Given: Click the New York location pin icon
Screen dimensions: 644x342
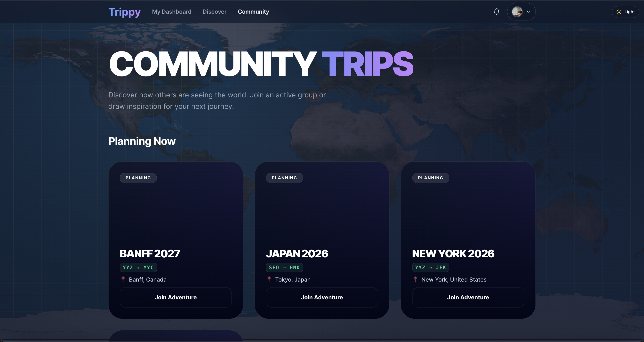Looking at the screenshot, I should [415, 279].
